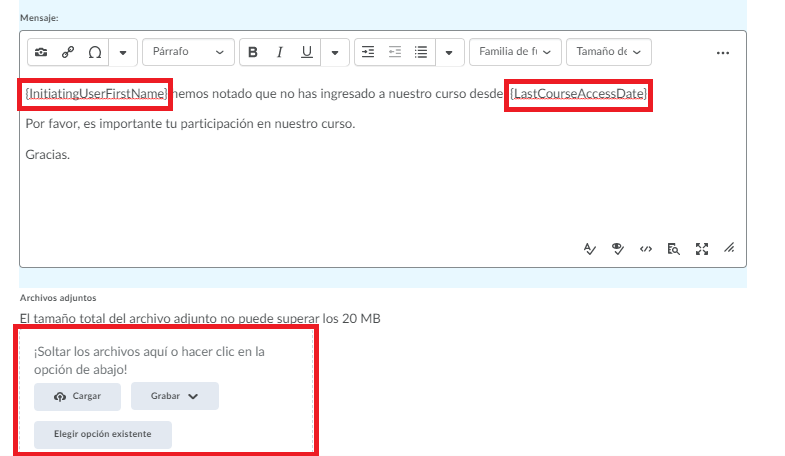The height and width of the screenshot is (456, 785).
Task: Expand the Tamaño de fuente dropdown
Action: coord(608,52)
